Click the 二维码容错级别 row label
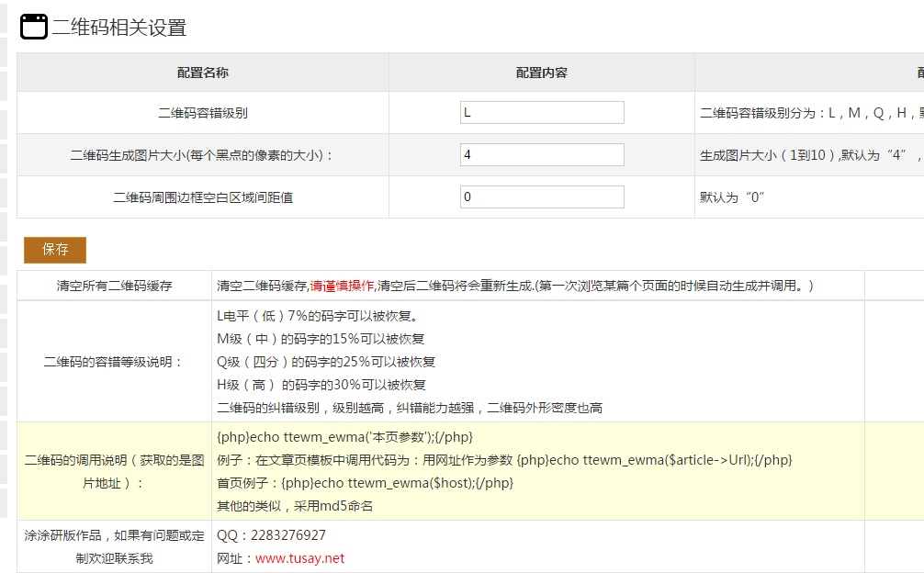Image resolution: width=924 pixels, height=573 pixels. point(203,113)
